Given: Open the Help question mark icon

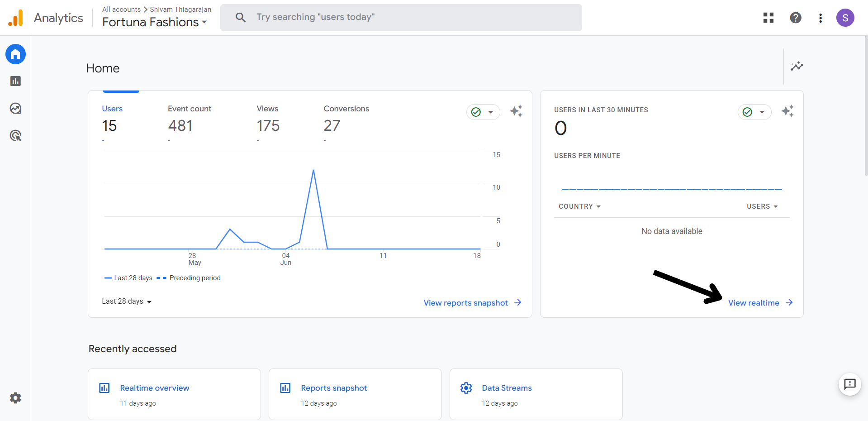Looking at the screenshot, I should [x=796, y=18].
